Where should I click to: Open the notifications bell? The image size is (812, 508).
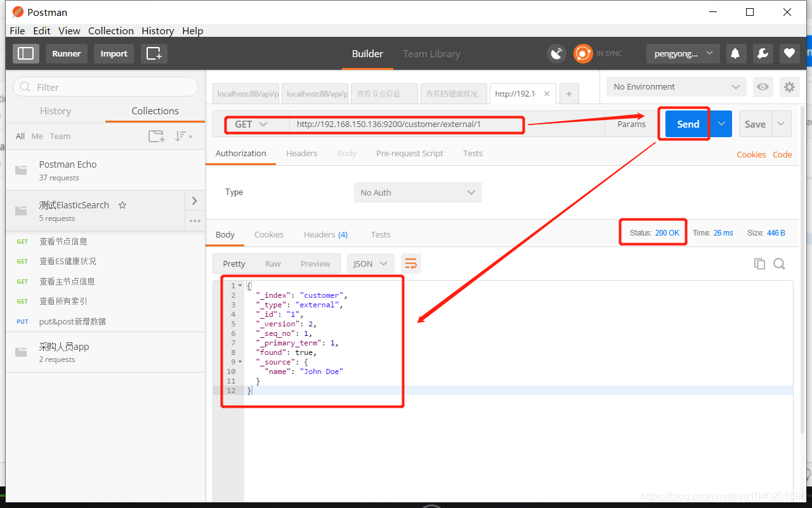coord(736,53)
